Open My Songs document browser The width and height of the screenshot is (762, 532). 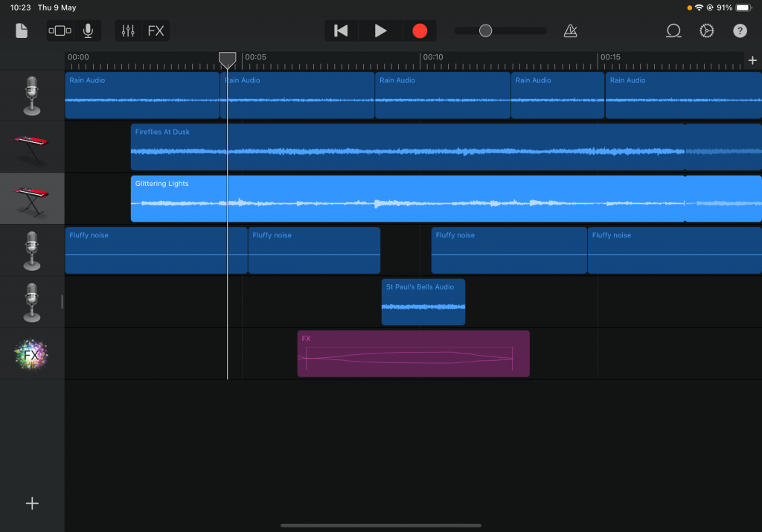pyautogui.click(x=22, y=31)
